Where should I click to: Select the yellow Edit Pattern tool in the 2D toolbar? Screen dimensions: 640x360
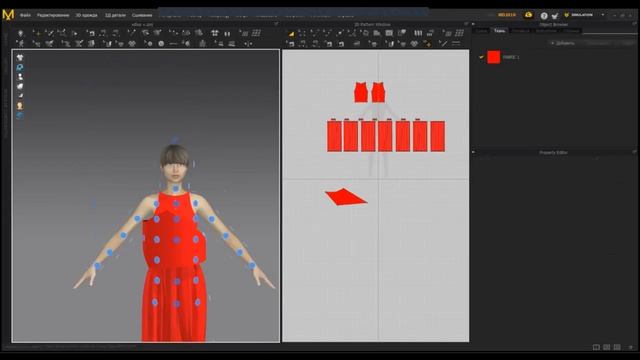pyautogui.click(x=291, y=33)
